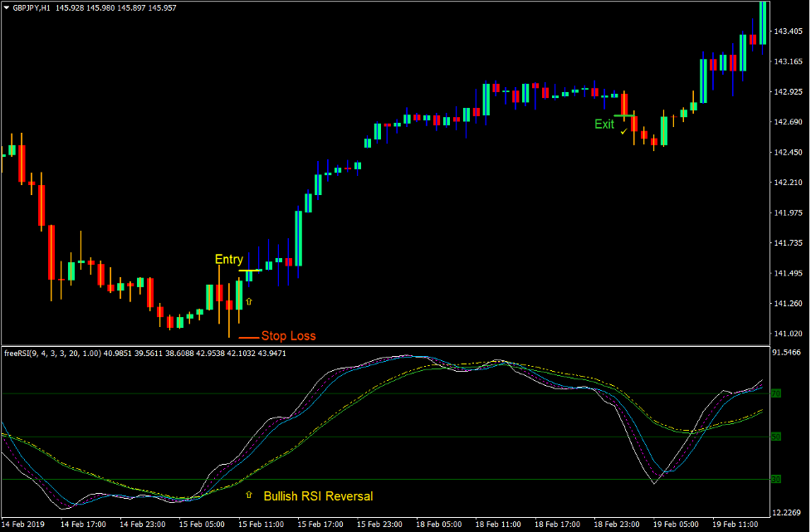Viewport: 811px width, 532px height.
Task: Select the red Stop Loss label
Action: click(287, 335)
